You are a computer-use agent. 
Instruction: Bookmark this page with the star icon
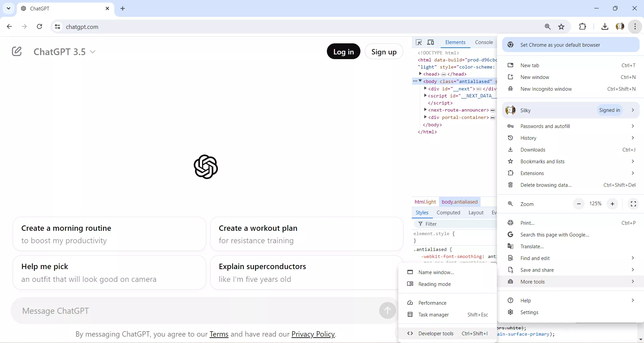[561, 27]
